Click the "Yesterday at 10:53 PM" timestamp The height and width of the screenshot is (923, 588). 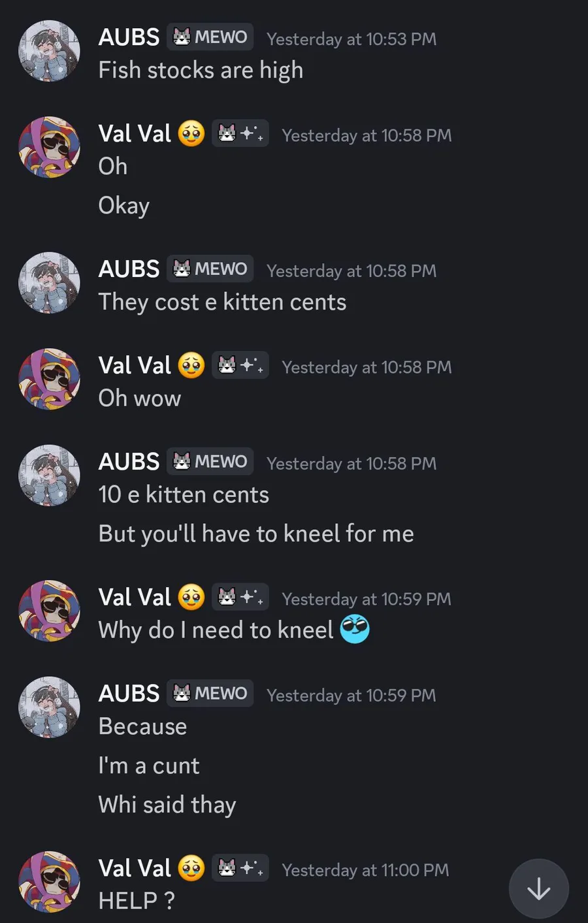[x=351, y=39]
